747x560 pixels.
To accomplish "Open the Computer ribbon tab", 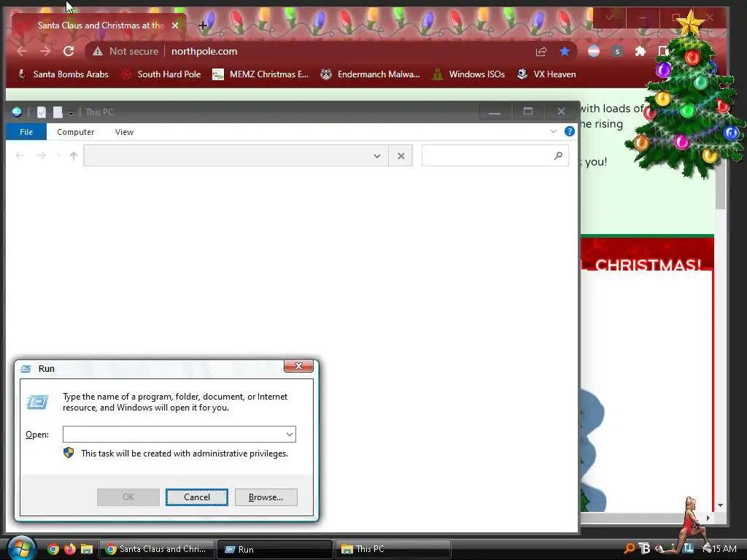I will point(75,132).
